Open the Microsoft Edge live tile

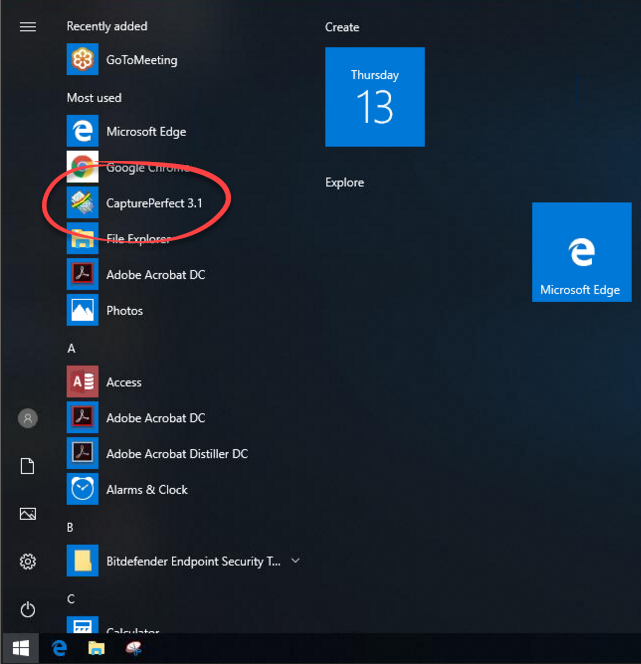(580, 252)
